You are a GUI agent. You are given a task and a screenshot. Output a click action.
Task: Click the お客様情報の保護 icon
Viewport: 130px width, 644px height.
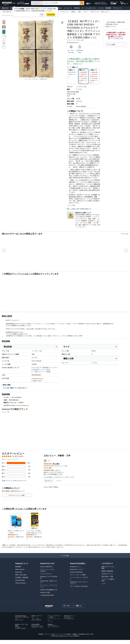(x=79, y=47)
